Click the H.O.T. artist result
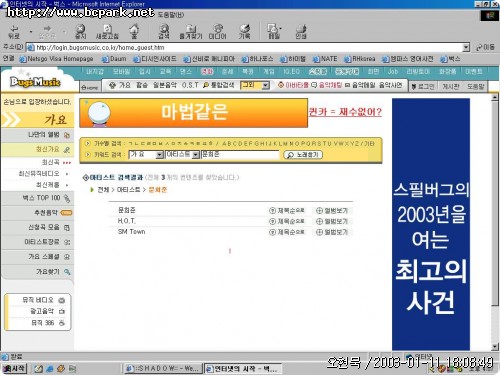 (126, 221)
